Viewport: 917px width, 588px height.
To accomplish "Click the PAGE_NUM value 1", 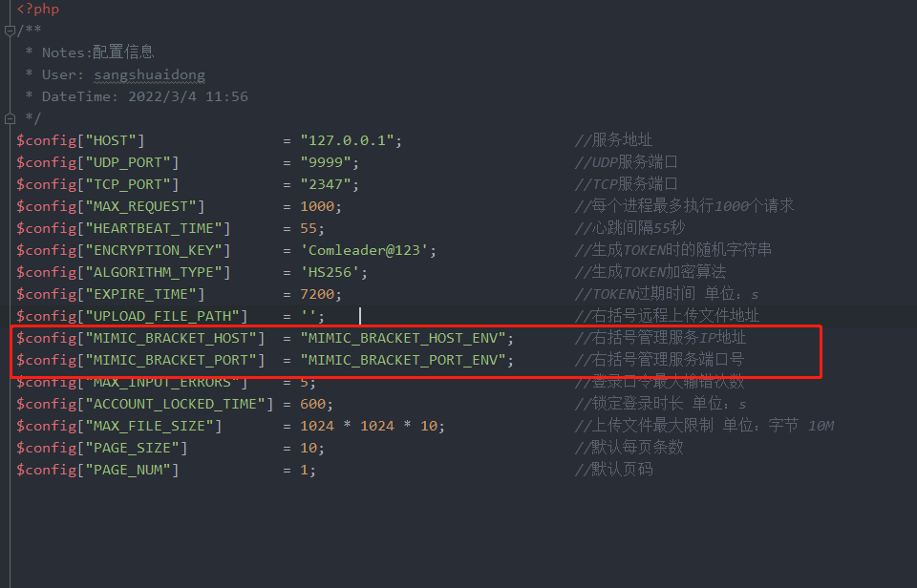I will (304, 470).
